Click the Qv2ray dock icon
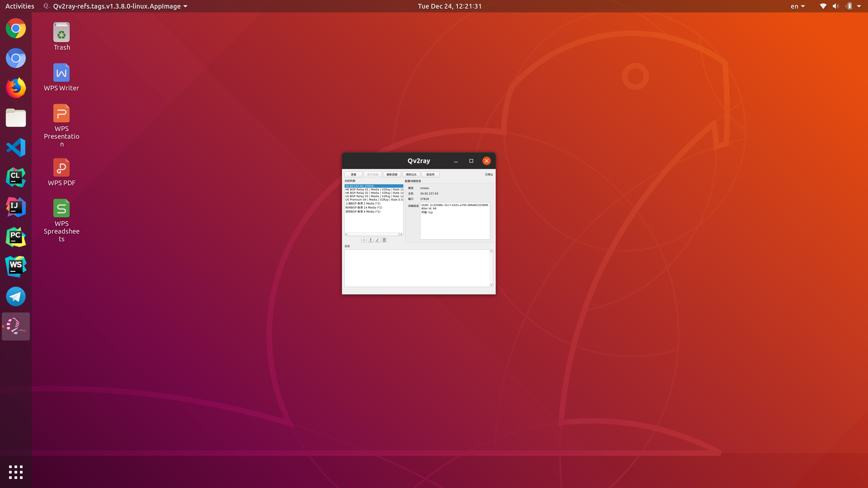This screenshot has width=868, height=488. tap(16, 326)
